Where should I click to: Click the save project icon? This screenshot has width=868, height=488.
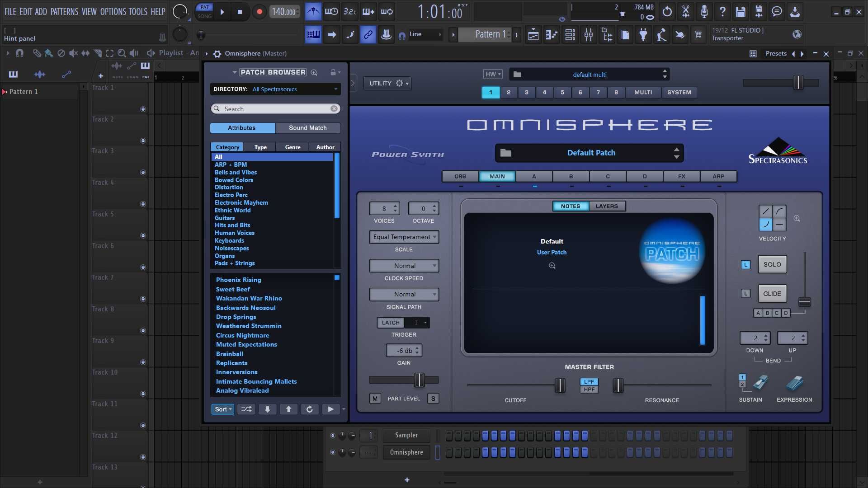[741, 12]
